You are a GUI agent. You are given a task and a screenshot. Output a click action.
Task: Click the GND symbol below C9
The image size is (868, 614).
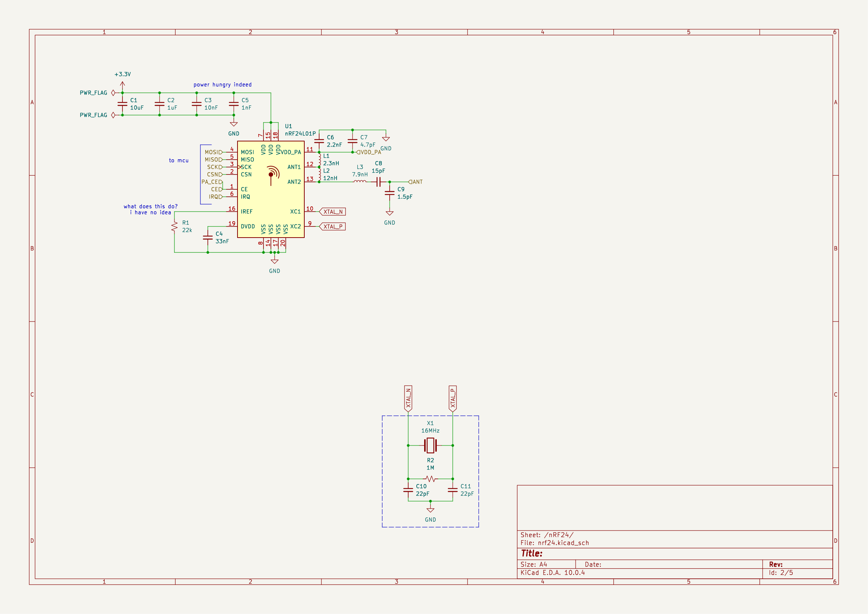390,213
